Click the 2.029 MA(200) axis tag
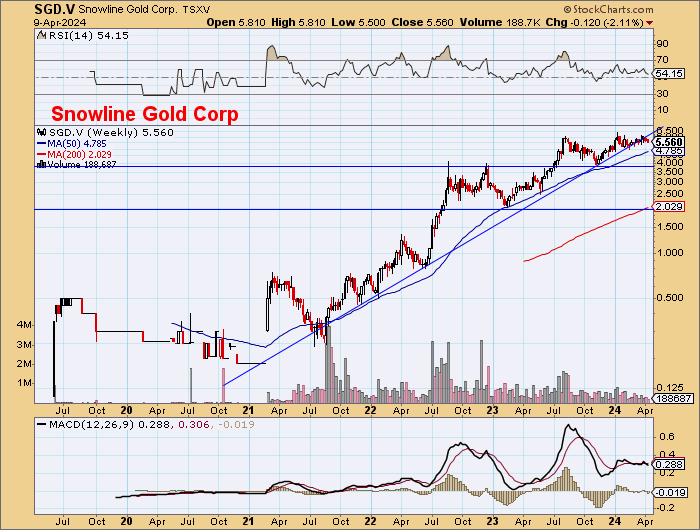This screenshot has height=530, width=700. click(668, 206)
